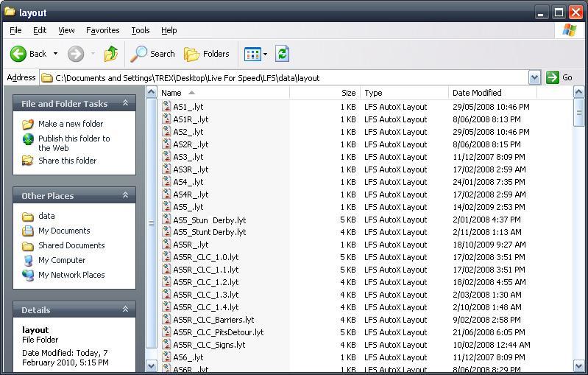
Task: Click Share this folder link
Action: coord(67,161)
